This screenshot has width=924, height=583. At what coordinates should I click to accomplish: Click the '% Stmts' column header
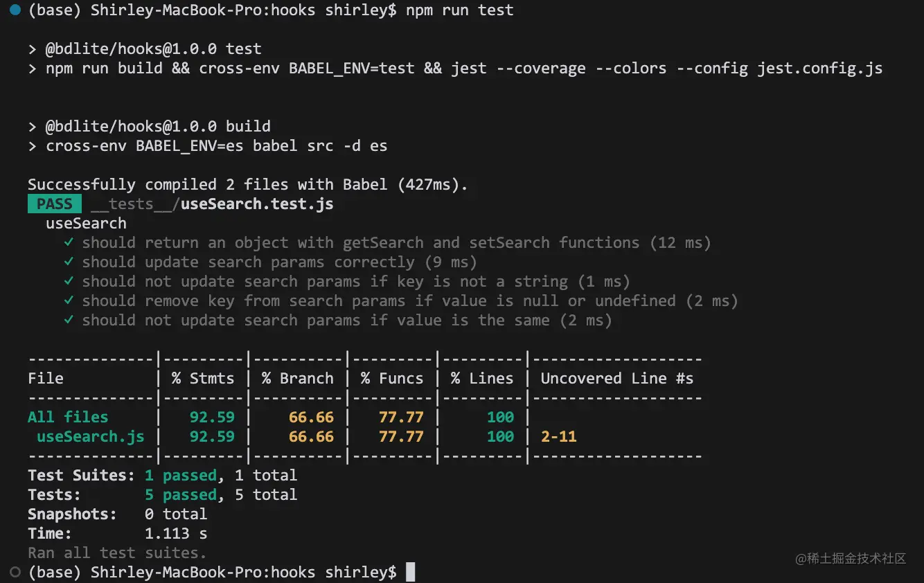[x=203, y=378]
